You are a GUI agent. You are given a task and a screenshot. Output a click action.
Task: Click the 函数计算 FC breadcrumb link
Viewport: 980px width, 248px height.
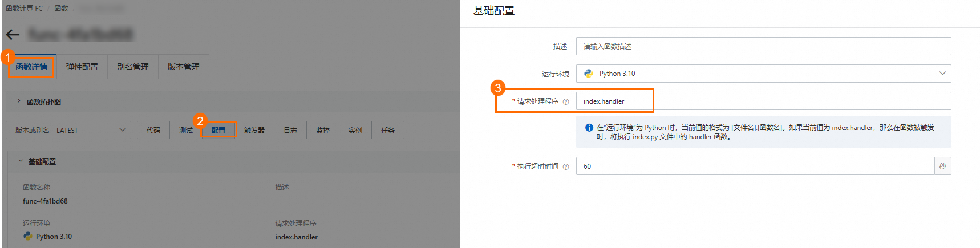[x=24, y=9]
